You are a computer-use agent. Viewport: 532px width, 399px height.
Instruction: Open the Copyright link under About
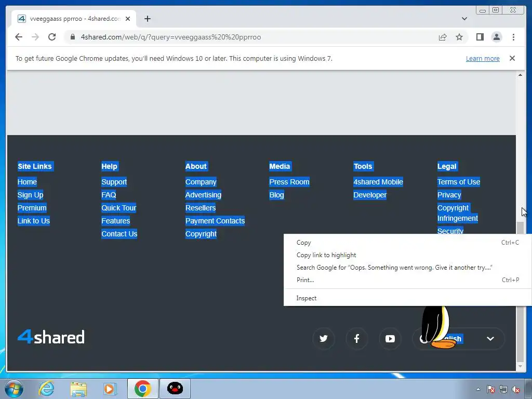pos(201,234)
